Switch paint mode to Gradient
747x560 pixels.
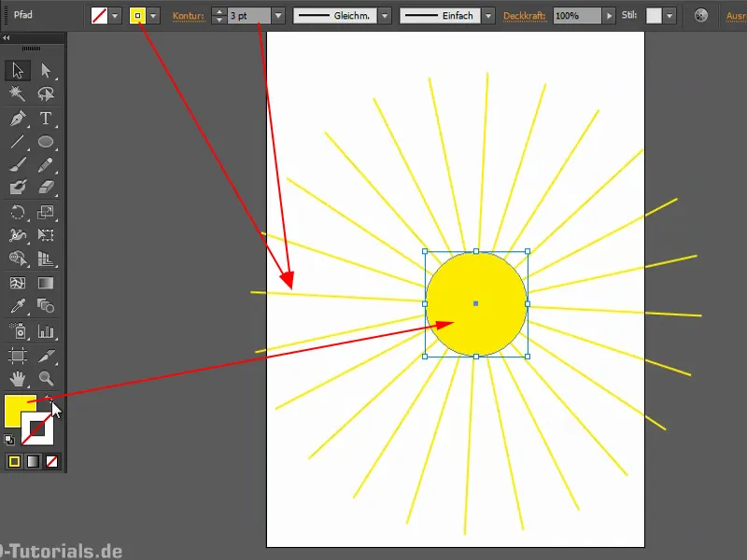click(x=33, y=461)
